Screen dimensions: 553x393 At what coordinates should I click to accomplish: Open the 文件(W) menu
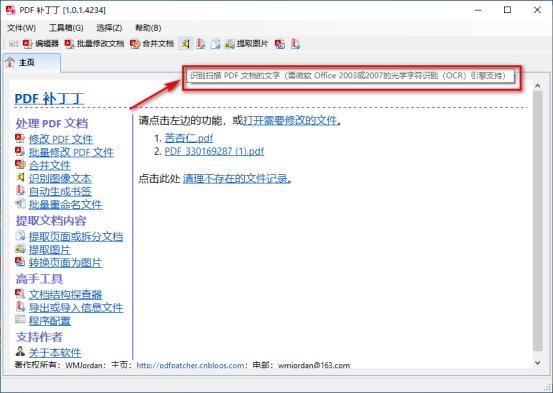tap(22, 28)
